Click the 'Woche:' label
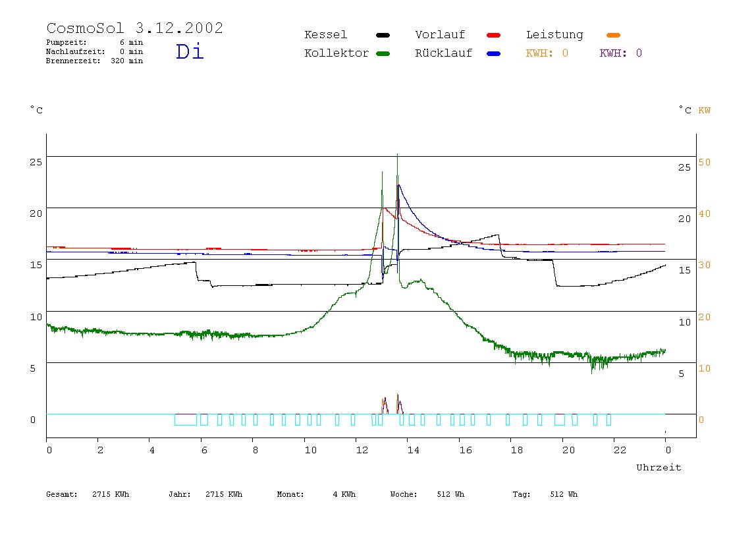This screenshot has width=756, height=535. coord(404,494)
